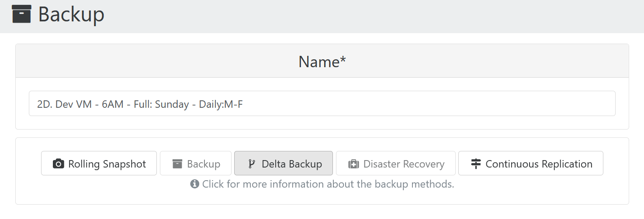Turn on the grayed Backup mode
Viewport: 644px width, 219px height.
196,163
